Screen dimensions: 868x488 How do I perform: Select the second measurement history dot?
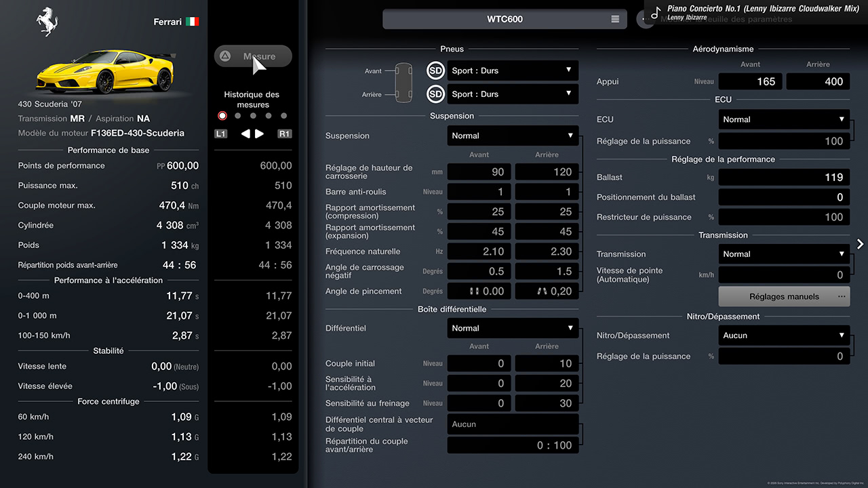[x=237, y=116]
